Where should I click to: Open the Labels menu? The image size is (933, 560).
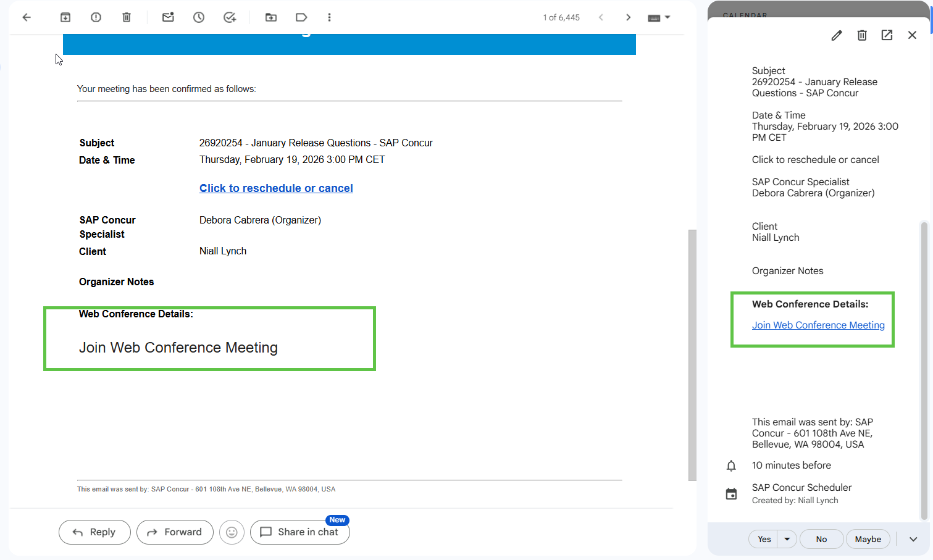pyautogui.click(x=301, y=17)
